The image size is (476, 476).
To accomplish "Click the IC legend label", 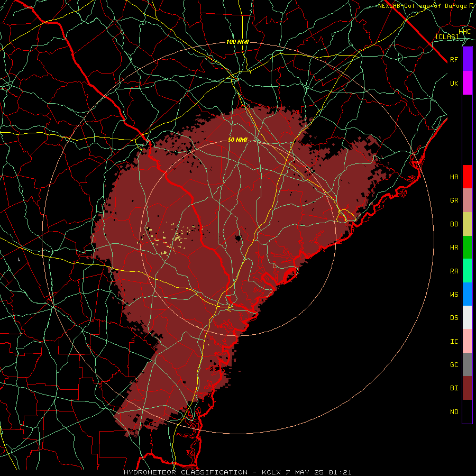I will coord(454,342).
